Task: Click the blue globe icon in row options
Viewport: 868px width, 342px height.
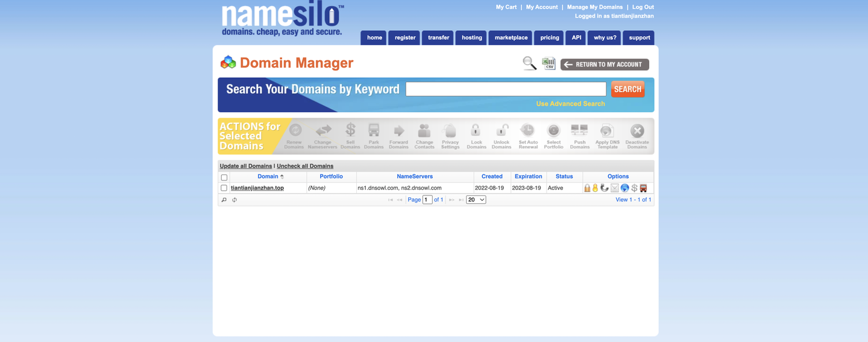Action: [x=624, y=188]
